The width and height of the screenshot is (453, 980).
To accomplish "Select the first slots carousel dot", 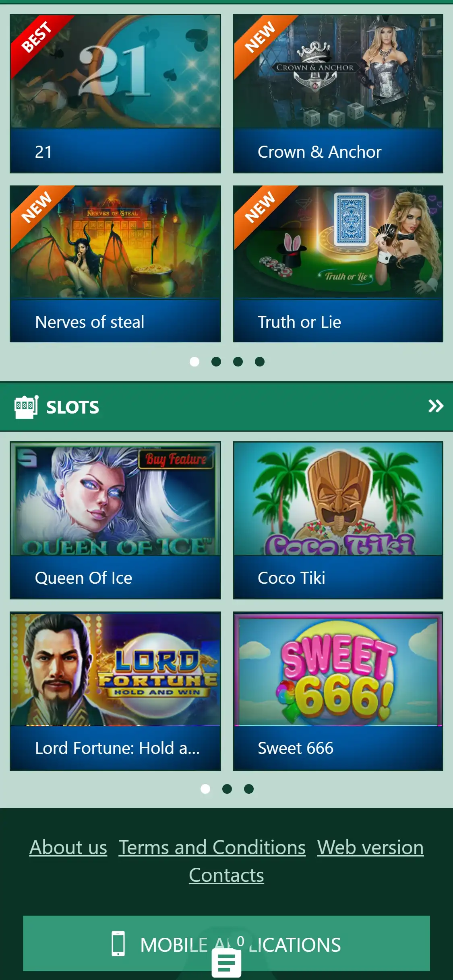I will click(x=205, y=789).
